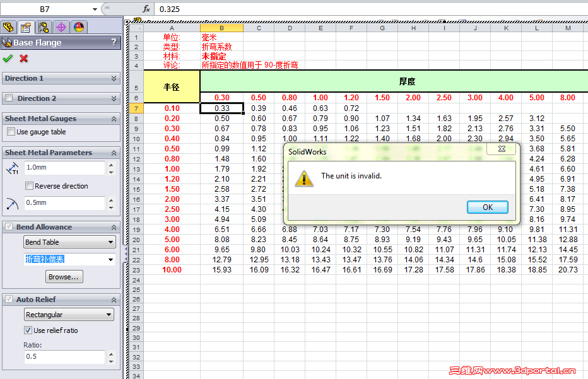
Task: Collapse the Sheet Metal Gauges section
Action: [x=114, y=119]
